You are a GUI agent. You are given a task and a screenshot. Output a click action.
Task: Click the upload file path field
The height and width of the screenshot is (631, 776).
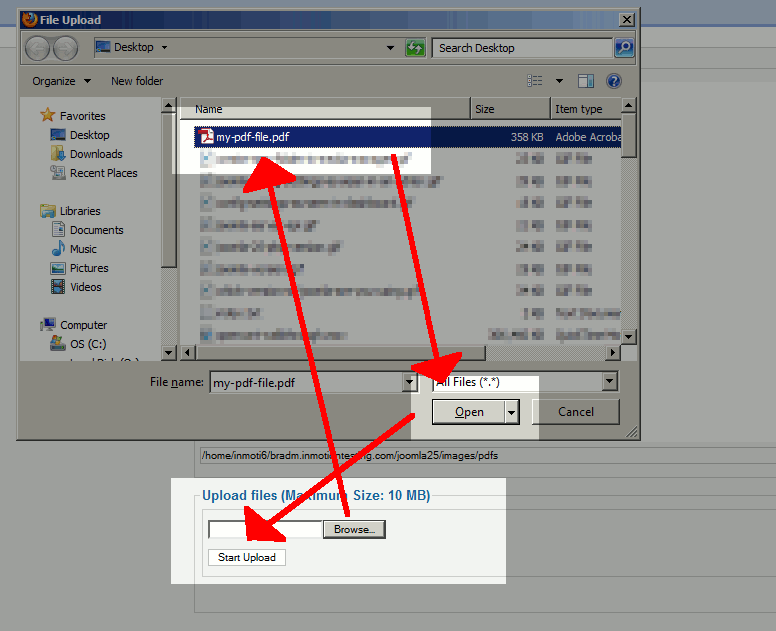tap(266, 529)
